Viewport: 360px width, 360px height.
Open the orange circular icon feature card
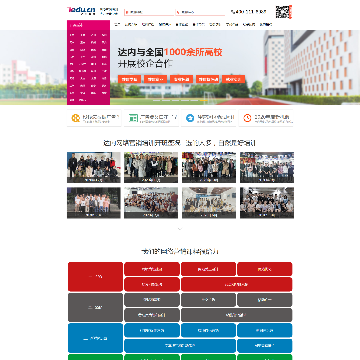(94, 118)
